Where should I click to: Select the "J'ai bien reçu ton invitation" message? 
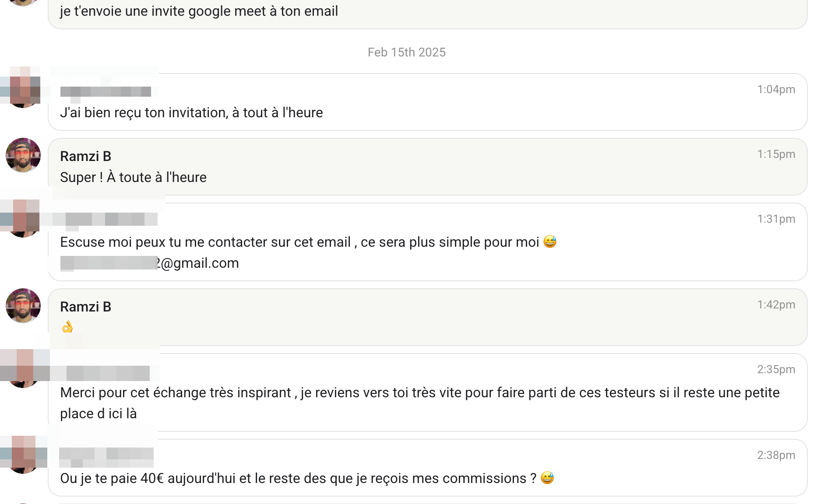[x=191, y=112]
